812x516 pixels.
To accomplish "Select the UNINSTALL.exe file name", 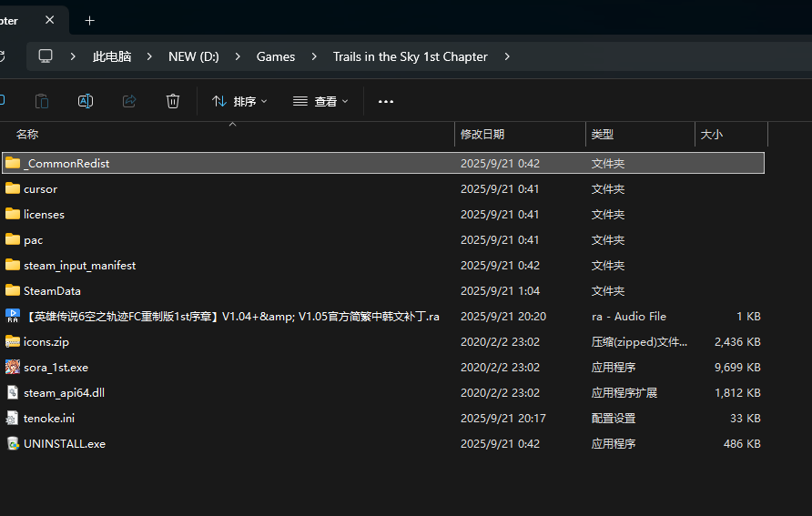I will (x=65, y=444).
